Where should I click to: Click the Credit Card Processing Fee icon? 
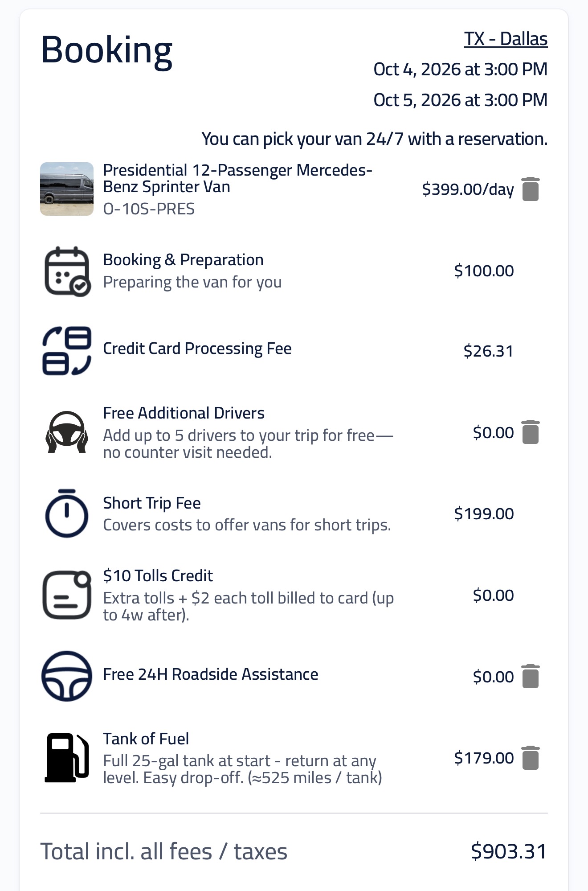point(67,351)
